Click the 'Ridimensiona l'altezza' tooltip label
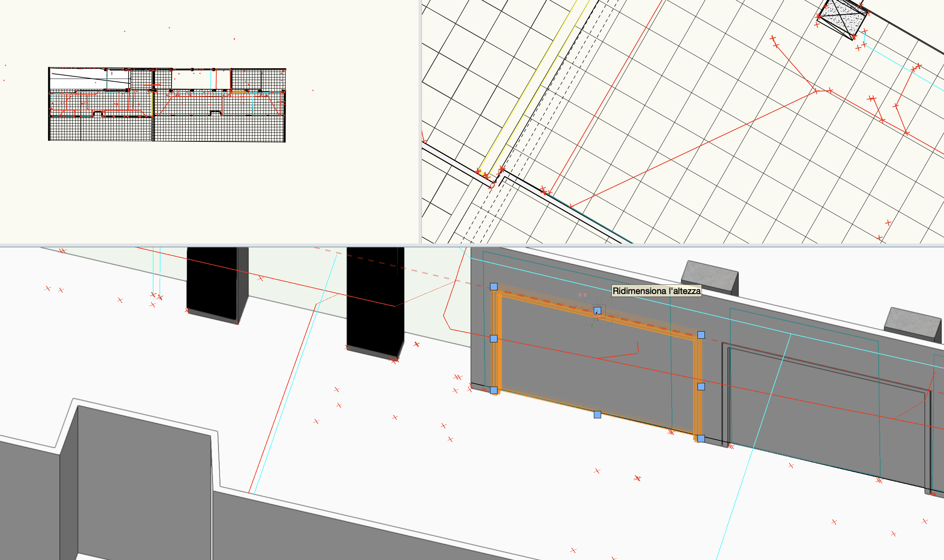Screen dimensions: 944x560 656,291
